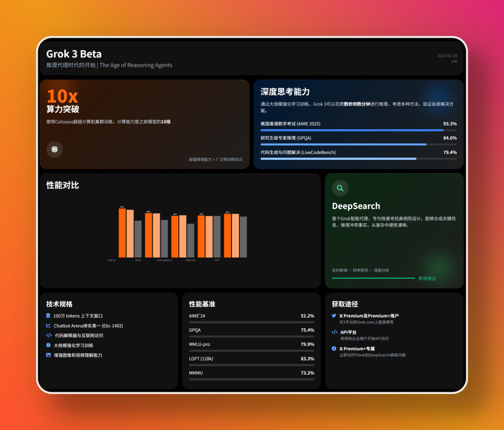
Task: Click the chart bar labeled 83.3
Action: (228, 236)
